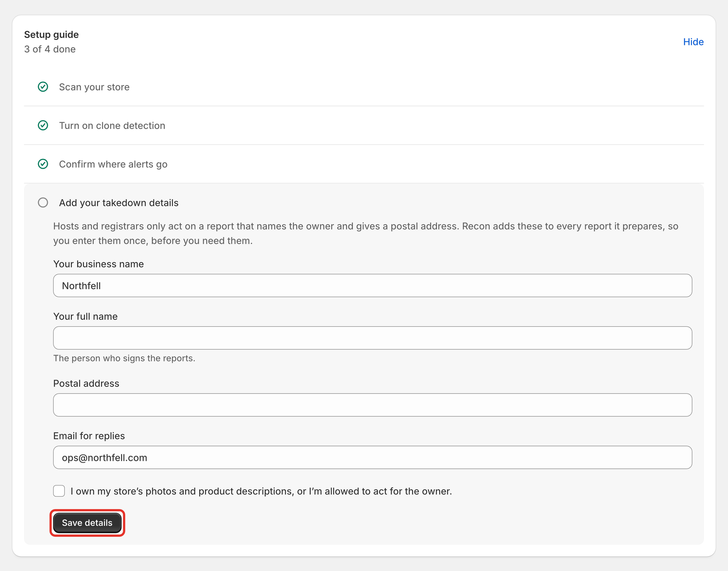Click the 'Your full name' label

click(85, 317)
